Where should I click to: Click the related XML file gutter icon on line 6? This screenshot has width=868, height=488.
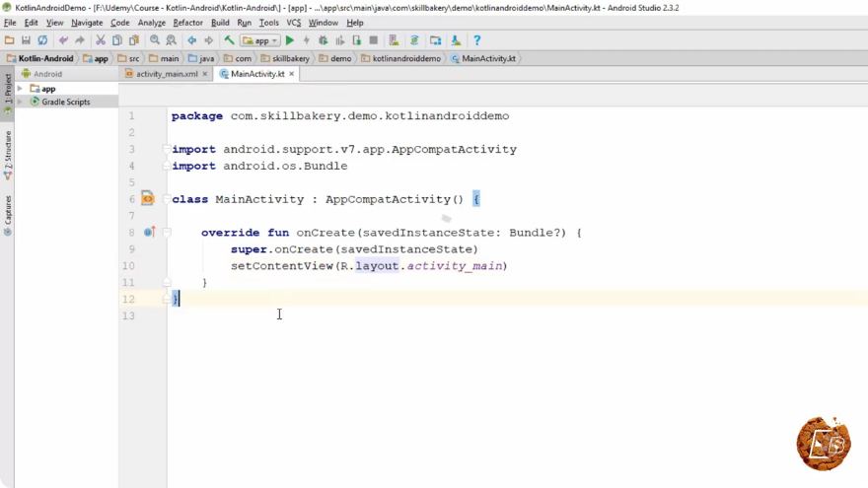(x=147, y=198)
